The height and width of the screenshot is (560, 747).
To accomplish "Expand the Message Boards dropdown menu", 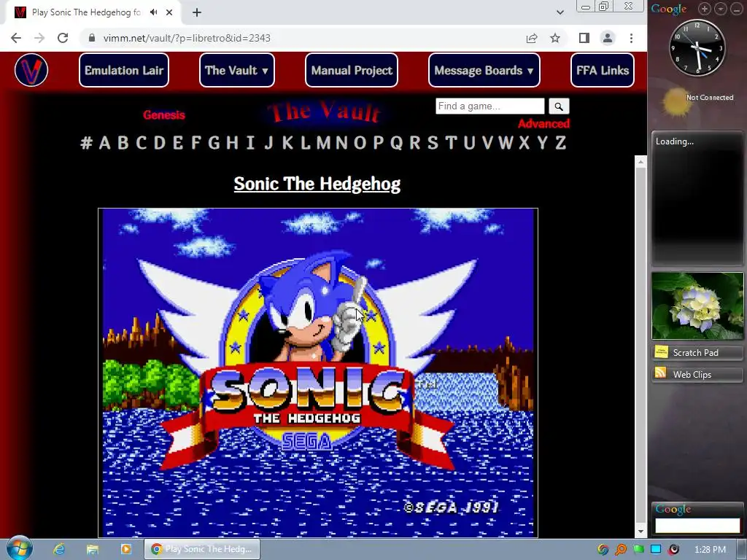I will pos(484,70).
